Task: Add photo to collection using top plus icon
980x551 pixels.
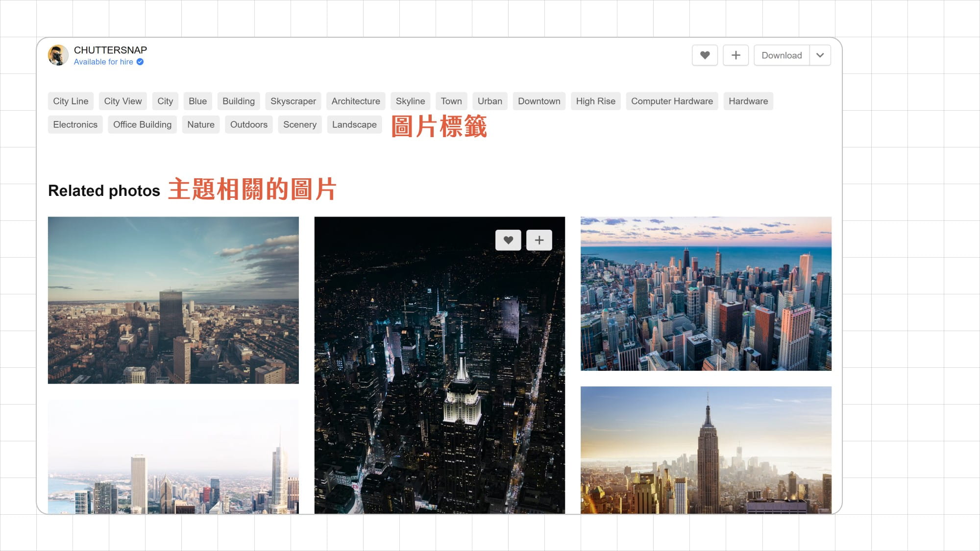Action: (x=735, y=55)
